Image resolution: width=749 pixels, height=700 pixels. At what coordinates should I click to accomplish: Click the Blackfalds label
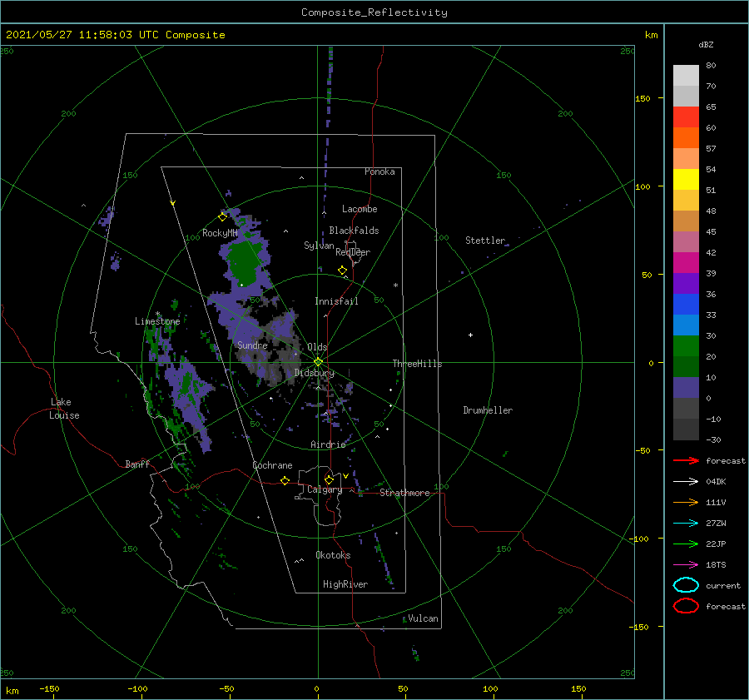click(354, 231)
